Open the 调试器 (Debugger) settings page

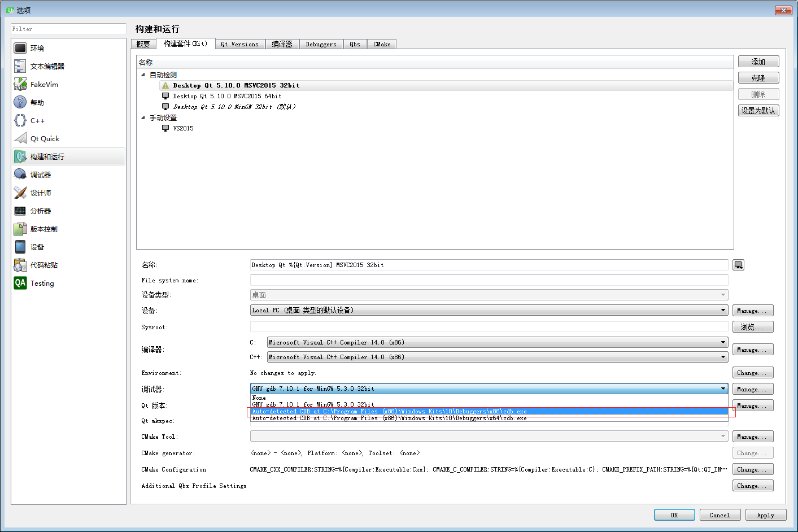(40, 174)
